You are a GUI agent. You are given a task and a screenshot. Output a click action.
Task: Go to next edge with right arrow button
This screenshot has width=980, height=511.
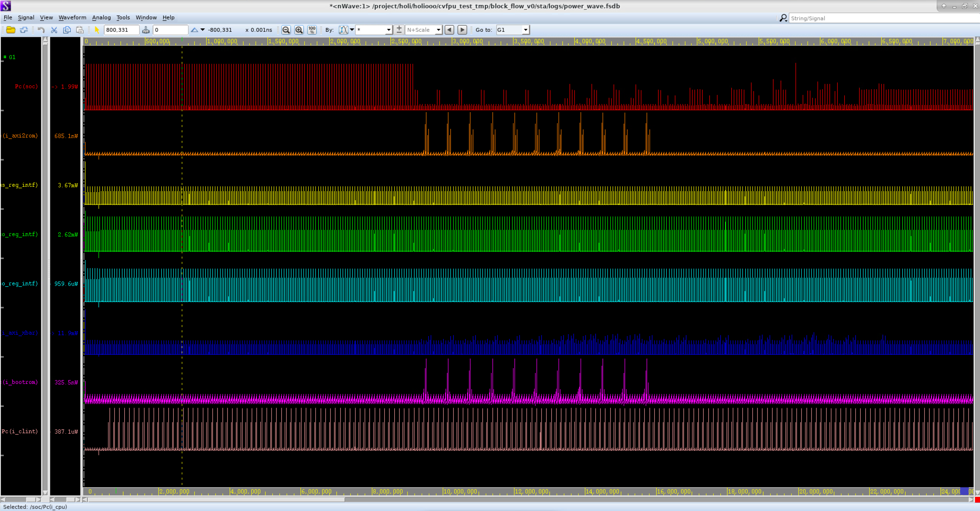click(x=462, y=30)
